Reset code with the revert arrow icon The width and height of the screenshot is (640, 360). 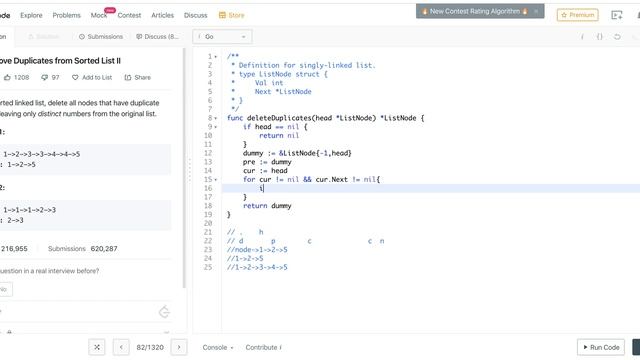pyautogui.click(x=617, y=37)
